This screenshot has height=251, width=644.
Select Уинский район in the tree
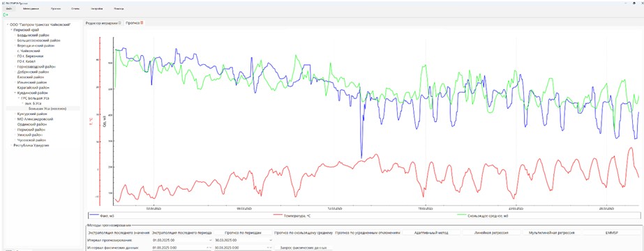(30, 135)
